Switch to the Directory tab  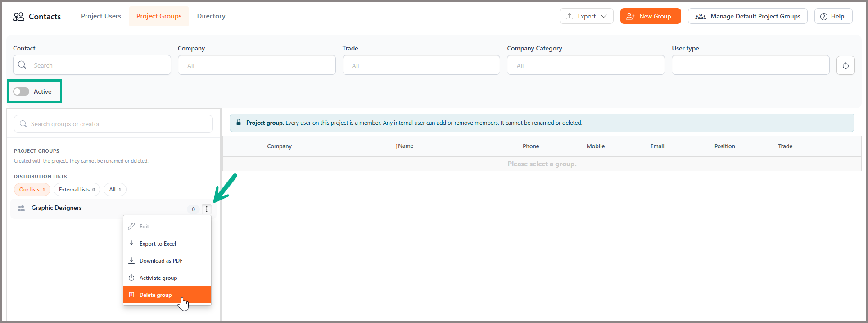coord(211,16)
